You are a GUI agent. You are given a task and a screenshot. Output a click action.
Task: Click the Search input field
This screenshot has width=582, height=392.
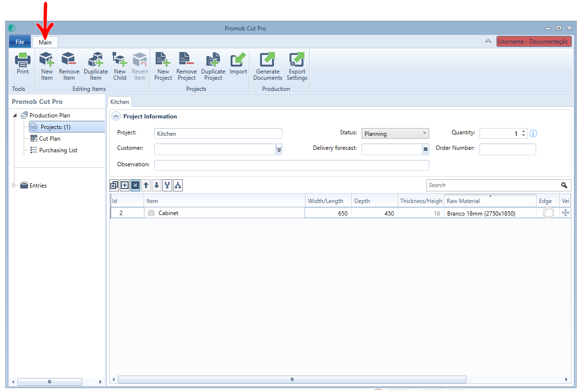(493, 185)
